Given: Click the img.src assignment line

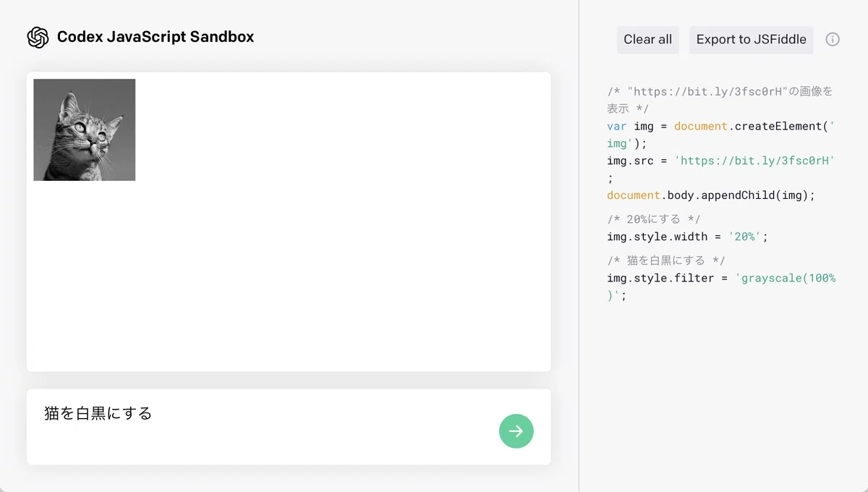Looking at the screenshot, I should [x=721, y=169].
